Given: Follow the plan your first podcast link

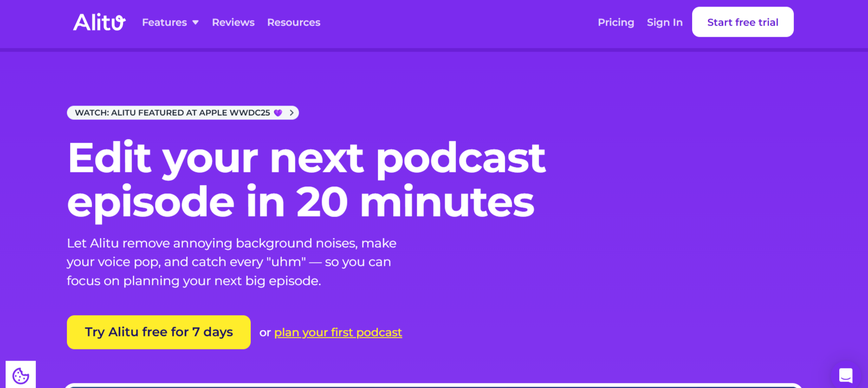Looking at the screenshot, I should coord(338,332).
